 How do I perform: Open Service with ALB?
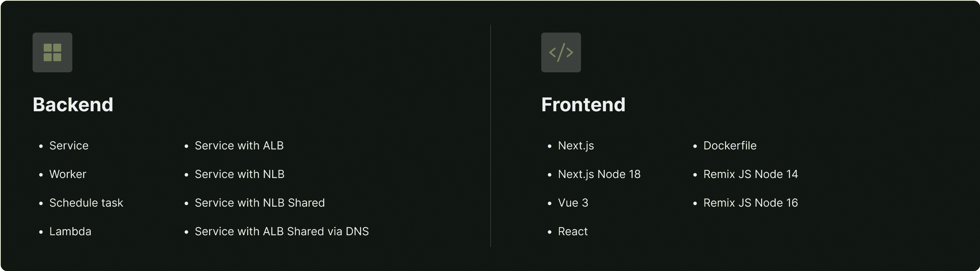(239, 145)
